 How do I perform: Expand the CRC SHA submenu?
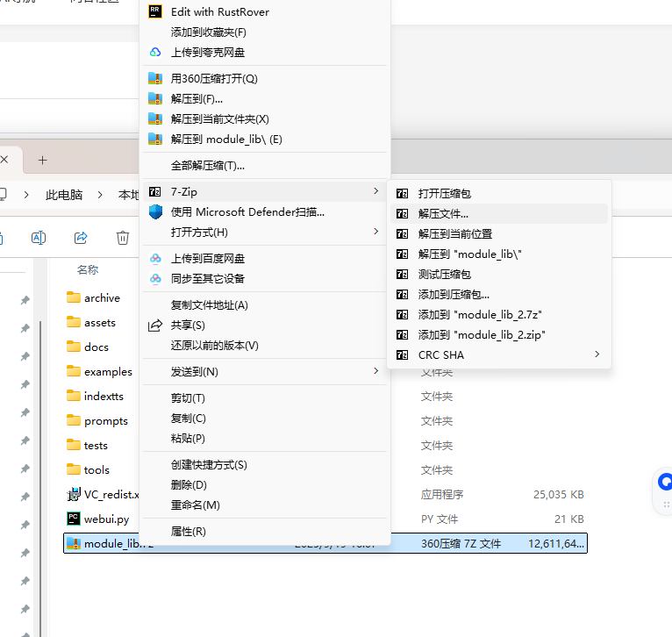pyautogui.click(x=597, y=354)
